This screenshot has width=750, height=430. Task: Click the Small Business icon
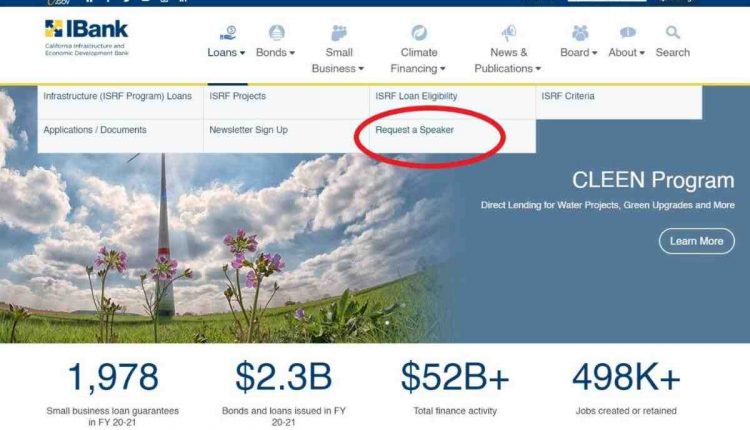point(339,33)
